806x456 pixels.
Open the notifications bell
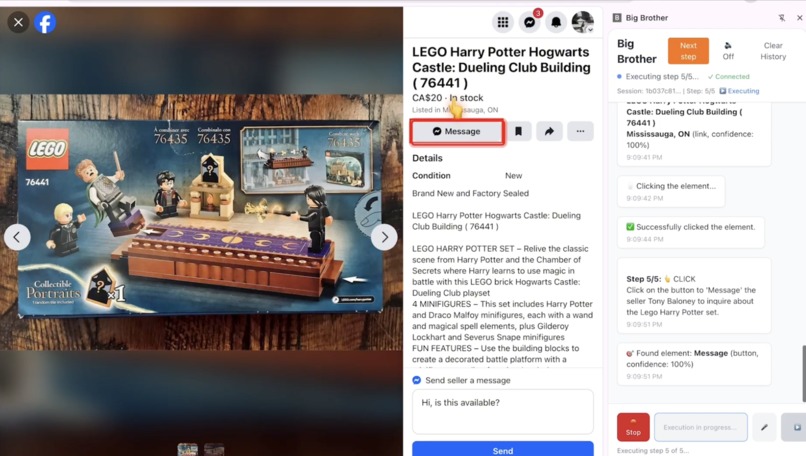pyautogui.click(x=556, y=22)
